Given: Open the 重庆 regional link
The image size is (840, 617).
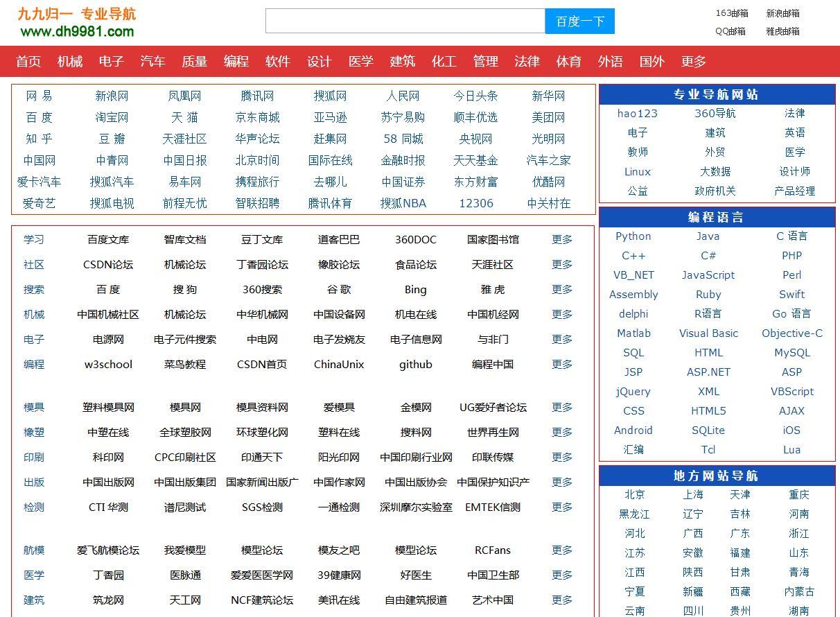Looking at the screenshot, I should [799, 494].
